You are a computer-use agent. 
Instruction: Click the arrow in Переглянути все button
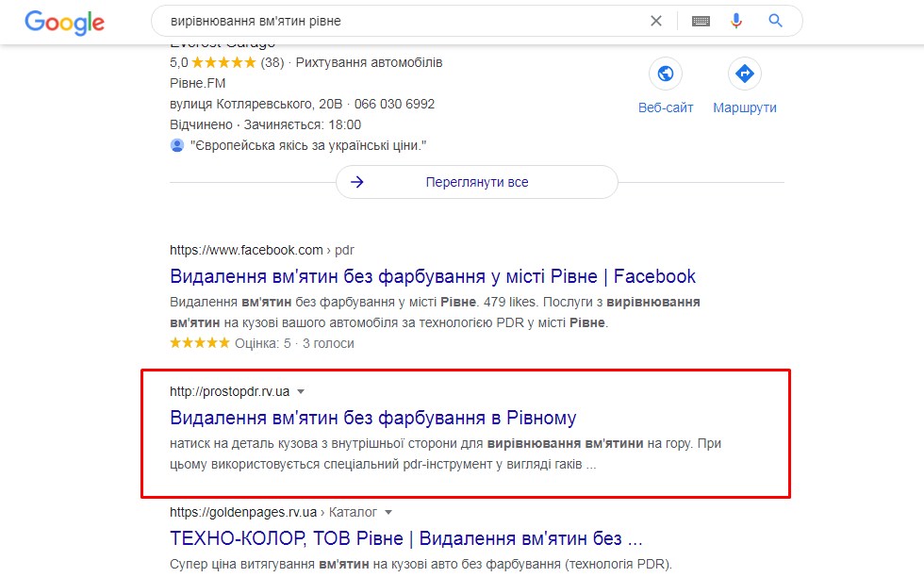pyautogui.click(x=357, y=182)
